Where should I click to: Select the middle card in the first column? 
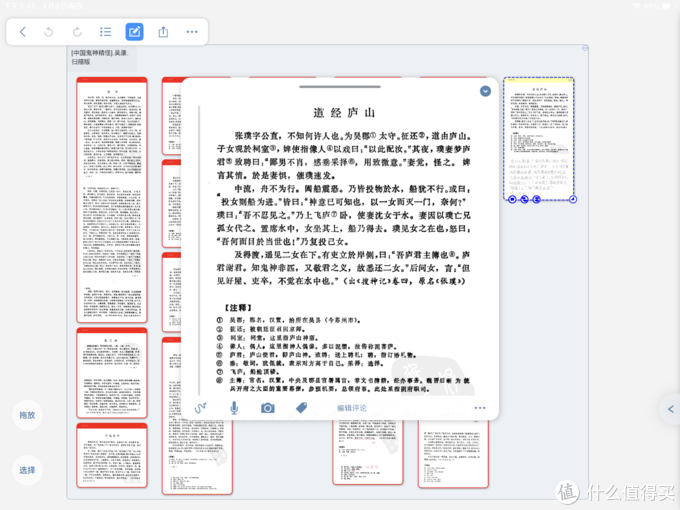coord(112,373)
